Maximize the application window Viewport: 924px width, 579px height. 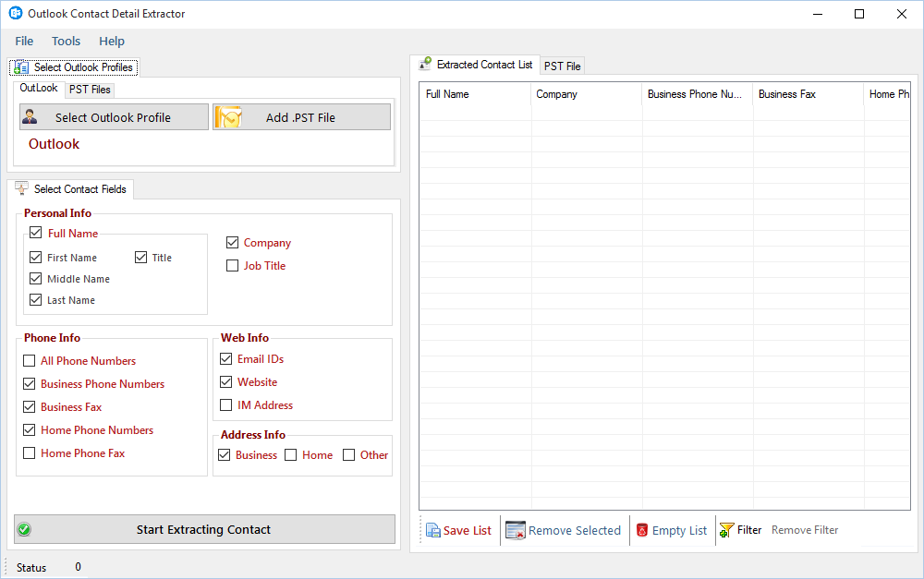(859, 14)
